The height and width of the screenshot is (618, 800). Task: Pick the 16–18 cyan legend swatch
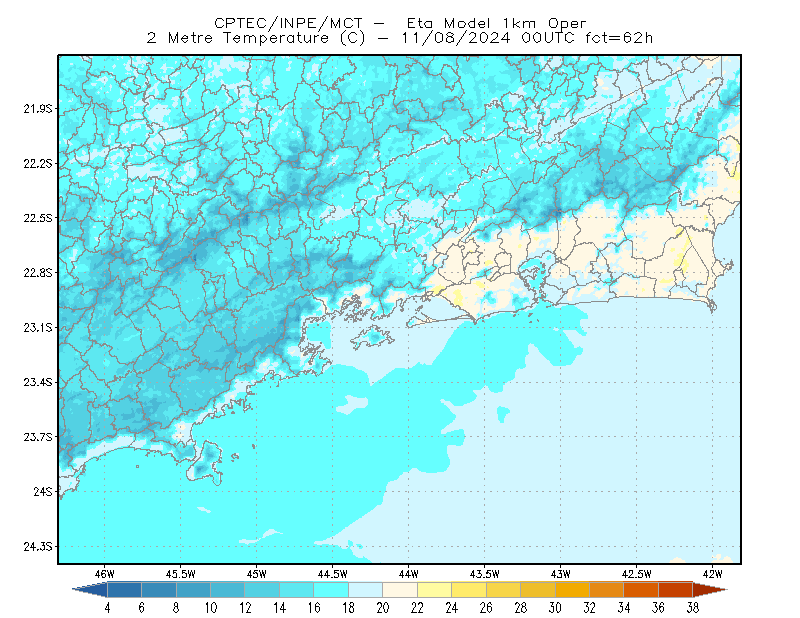[331, 590]
